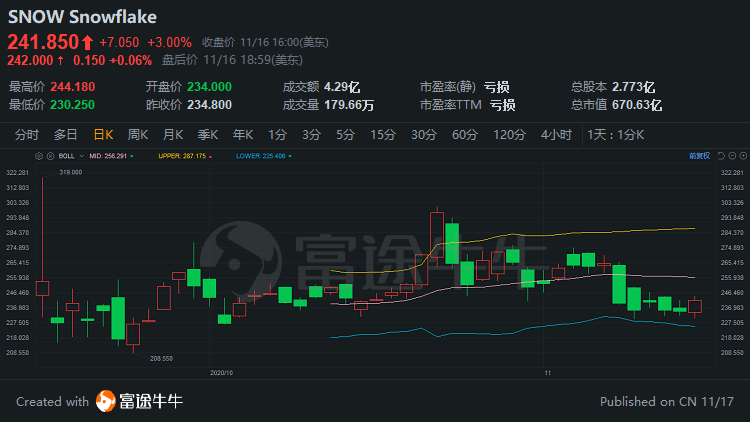Select the 季K tab
750x422 pixels.
(208, 135)
